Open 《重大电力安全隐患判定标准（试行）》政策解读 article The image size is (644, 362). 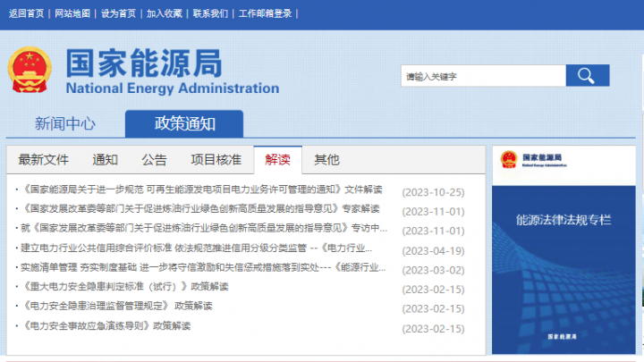[x=125, y=287]
